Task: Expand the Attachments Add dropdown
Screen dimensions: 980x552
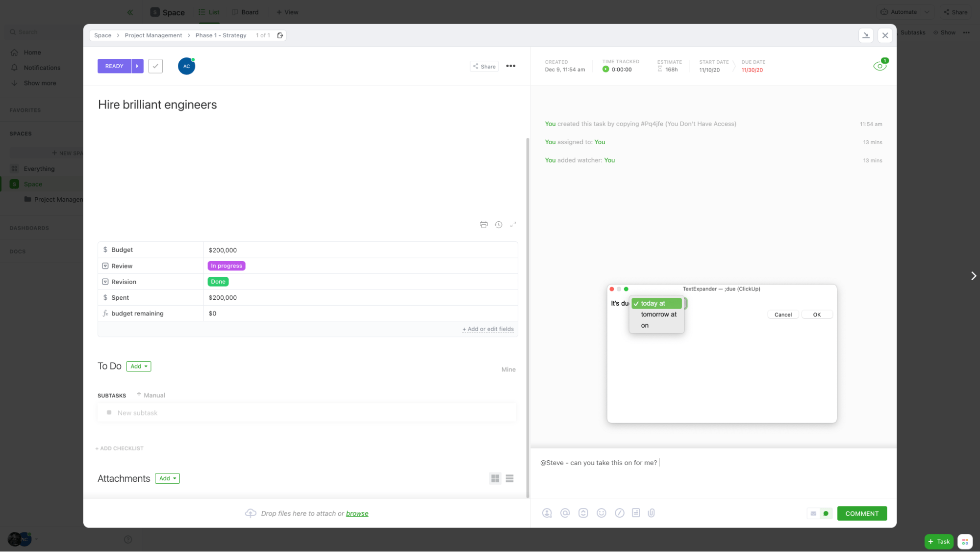Action: pyautogui.click(x=167, y=478)
